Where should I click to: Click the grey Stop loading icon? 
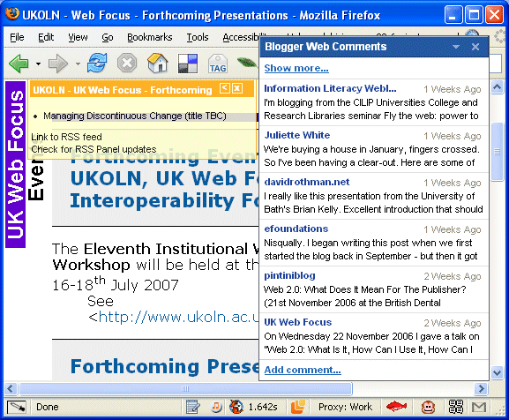127,63
